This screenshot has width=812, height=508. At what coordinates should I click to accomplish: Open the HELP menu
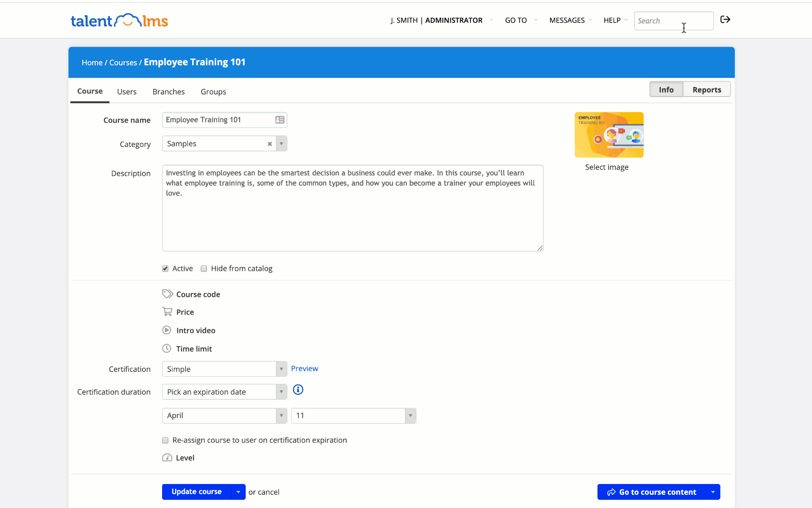[x=616, y=20]
